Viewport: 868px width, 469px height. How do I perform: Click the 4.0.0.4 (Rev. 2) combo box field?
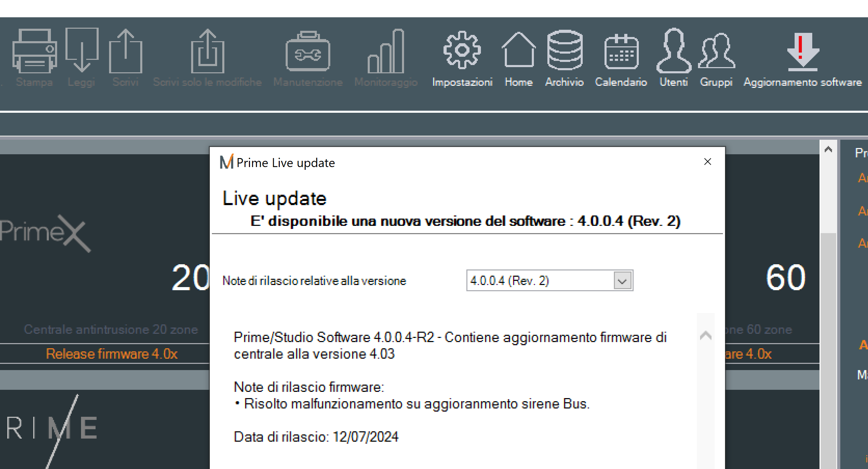549,281
